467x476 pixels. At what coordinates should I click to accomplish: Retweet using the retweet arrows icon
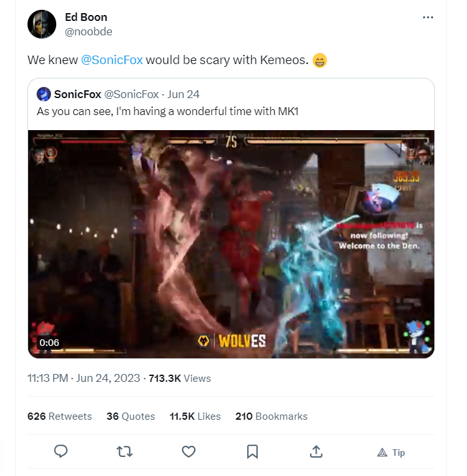tap(124, 452)
